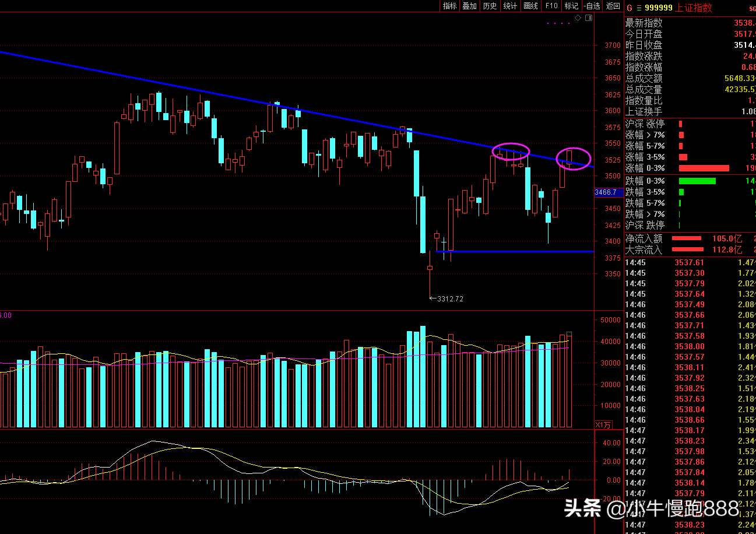Go back with the 返回 button

(x=613, y=6)
